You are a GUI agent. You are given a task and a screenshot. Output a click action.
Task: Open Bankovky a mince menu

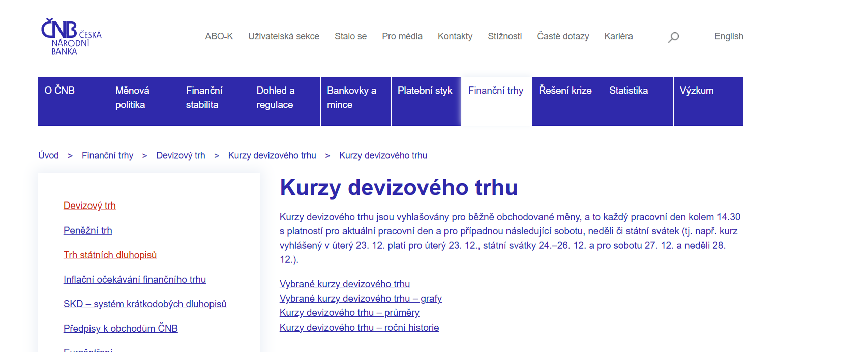pos(356,101)
